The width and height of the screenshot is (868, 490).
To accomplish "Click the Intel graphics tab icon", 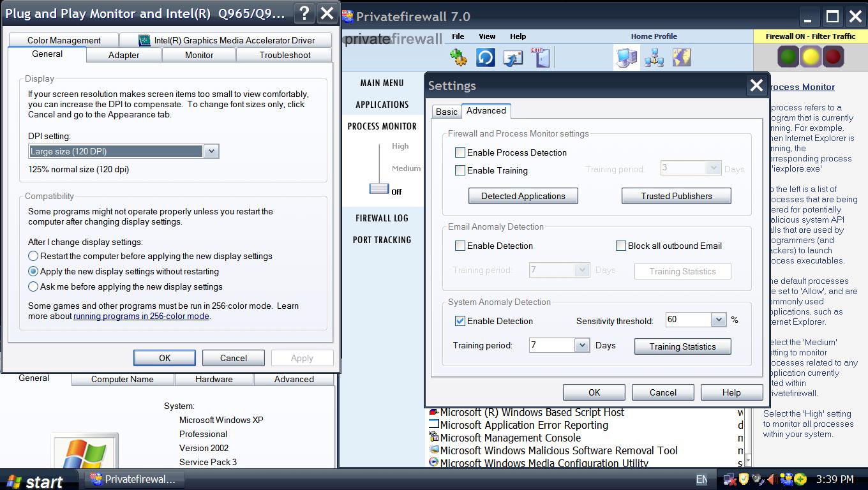I will point(144,40).
